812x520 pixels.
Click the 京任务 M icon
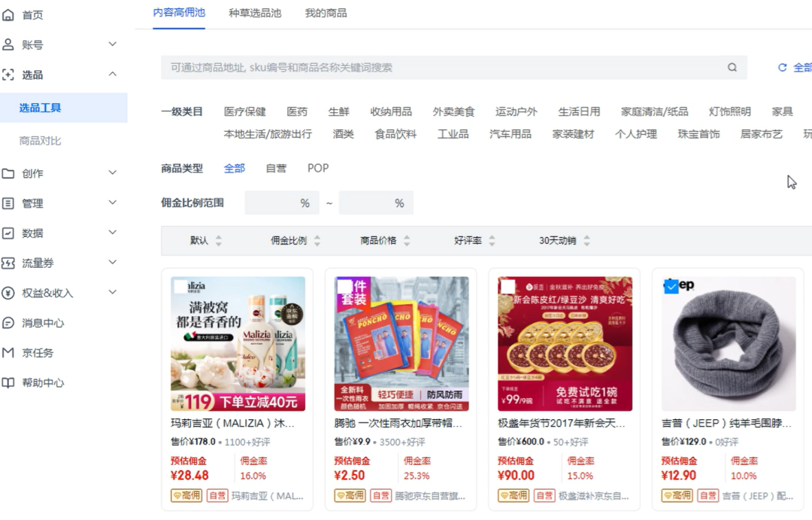pyautogui.click(x=8, y=352)
